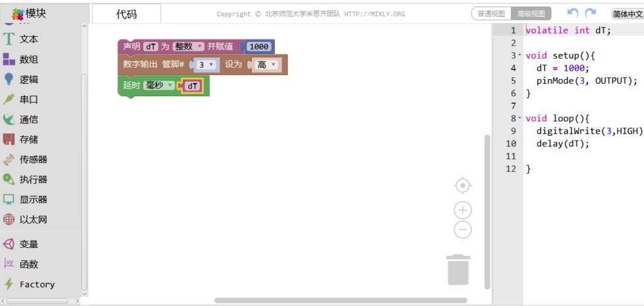644x306 pixels.
Task: Open the 传感器 sensor category
Action: click(24, 160)
